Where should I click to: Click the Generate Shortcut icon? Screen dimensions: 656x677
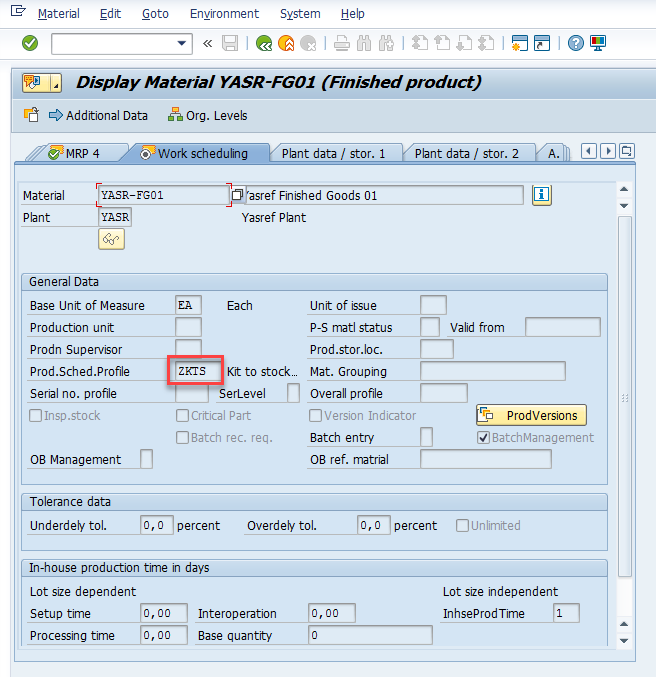click(542, 43)
